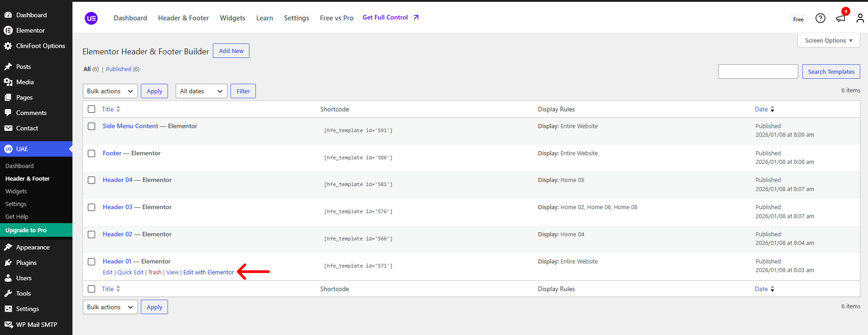
Task: Click the Add New button
Action: [x=231, y=51]
